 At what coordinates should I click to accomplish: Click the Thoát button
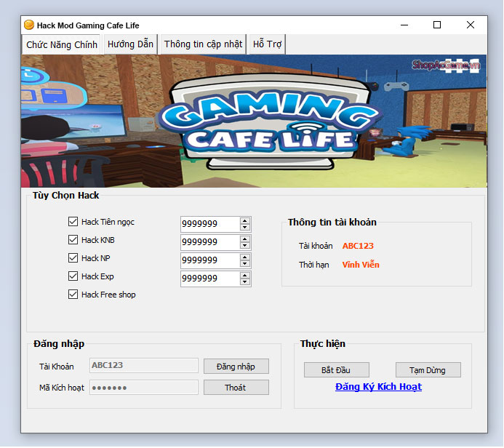(236, 388)
